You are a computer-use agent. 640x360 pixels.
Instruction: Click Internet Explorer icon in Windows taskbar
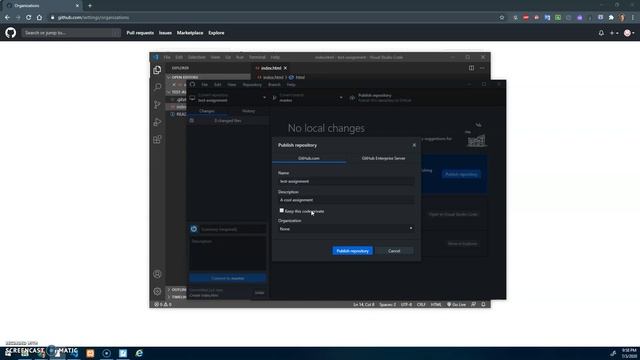point(139,353)
